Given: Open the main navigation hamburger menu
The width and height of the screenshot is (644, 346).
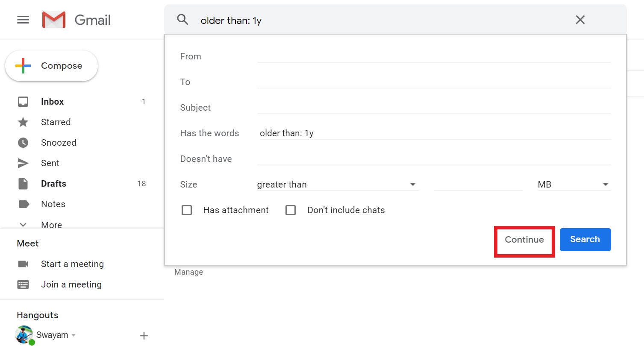Looking at the screenshot, I should click(x=23, y=19).
